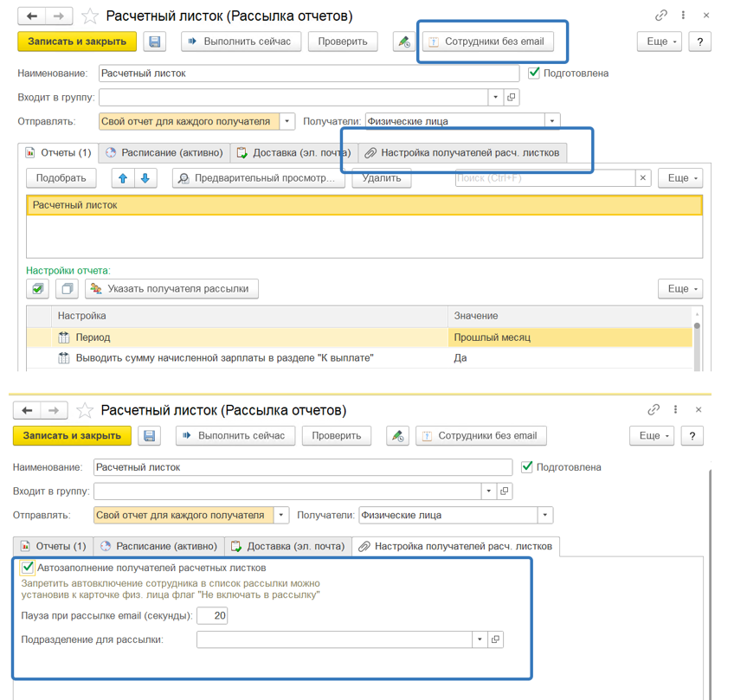Image resolution: width=747 pixels, height=700 pixels.
Task: Click the uncheck all settings icon
Action: point(68,289)
